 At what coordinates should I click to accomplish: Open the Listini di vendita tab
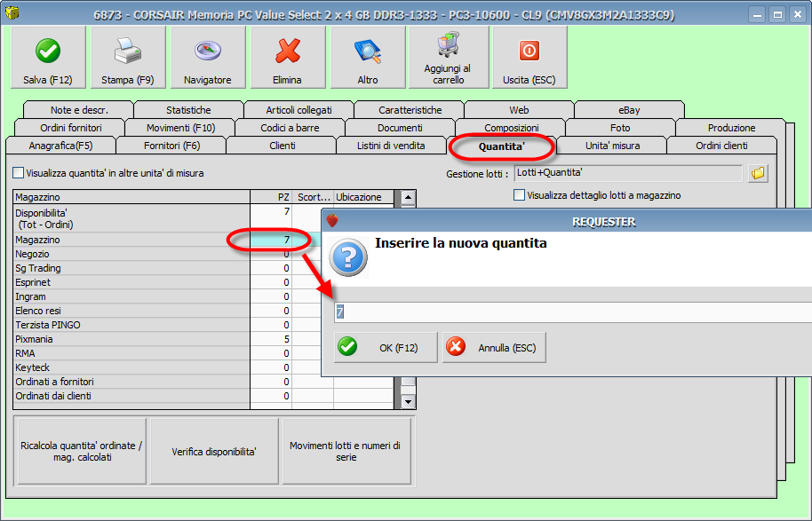(391, 146)
